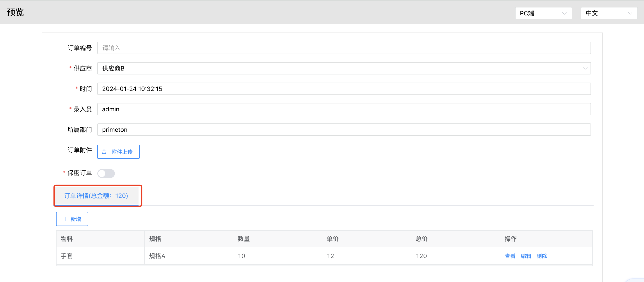Click the 数量 column header
Screen dimensions: 644x282
point(244,239)
